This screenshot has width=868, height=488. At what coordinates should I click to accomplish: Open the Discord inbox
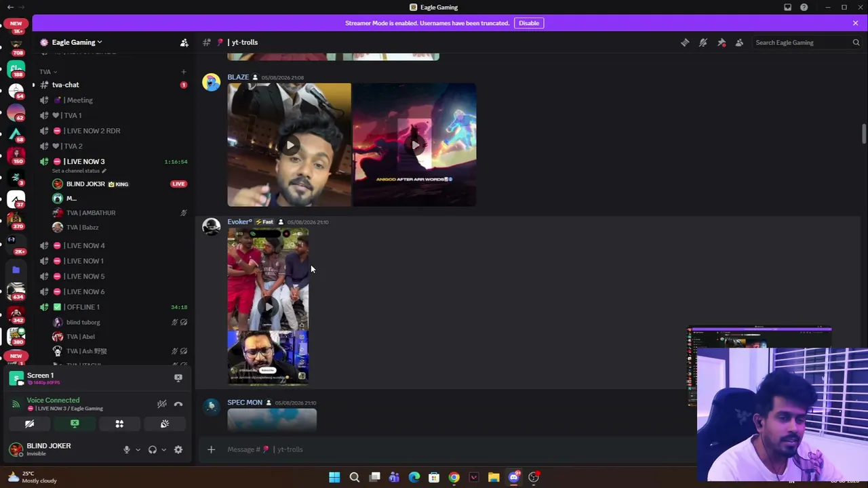point(787,7)
